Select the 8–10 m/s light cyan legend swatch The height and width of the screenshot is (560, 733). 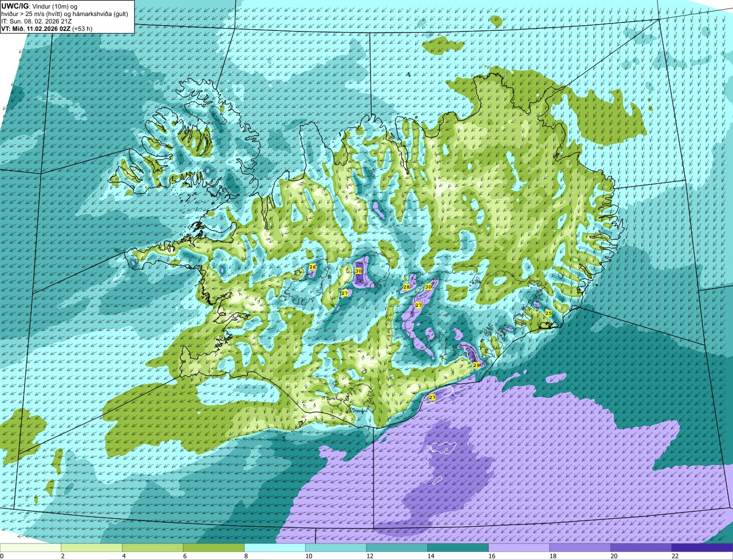point(275,548)
